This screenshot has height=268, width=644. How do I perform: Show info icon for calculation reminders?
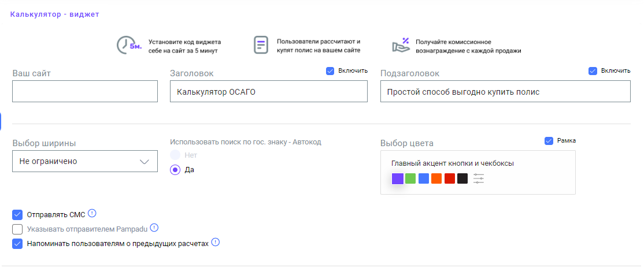click(216, 242)
